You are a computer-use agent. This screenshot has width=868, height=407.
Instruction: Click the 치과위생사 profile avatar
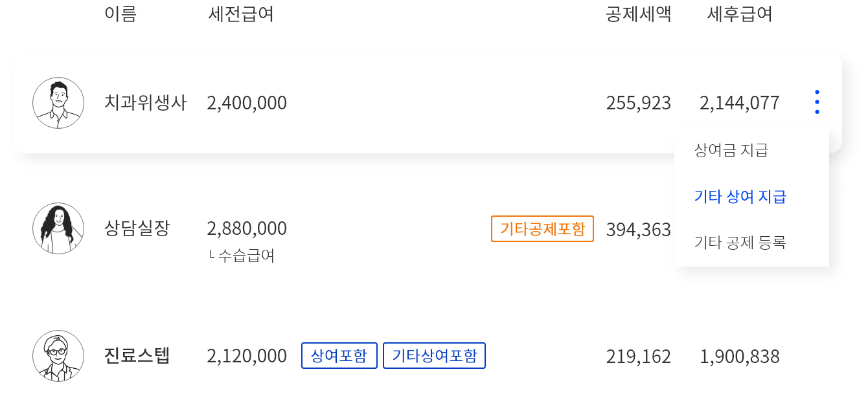[x=58, y=103]
